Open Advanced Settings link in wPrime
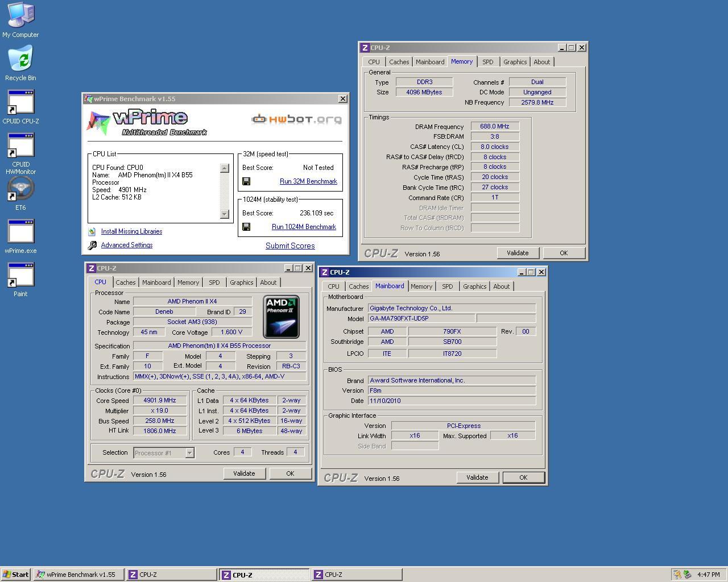 [x=127, y=245]
